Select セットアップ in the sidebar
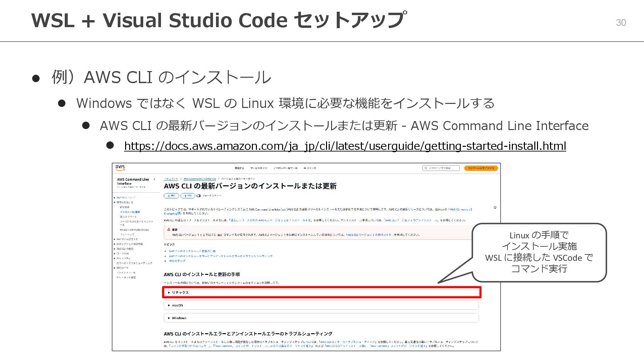The width and height of the screenshot is (644, 362). (127, 235)
